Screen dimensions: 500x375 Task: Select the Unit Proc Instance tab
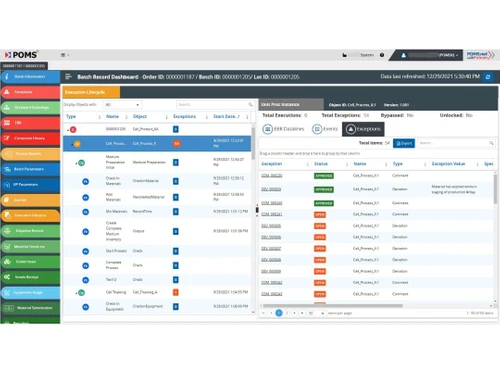(291, 105)
